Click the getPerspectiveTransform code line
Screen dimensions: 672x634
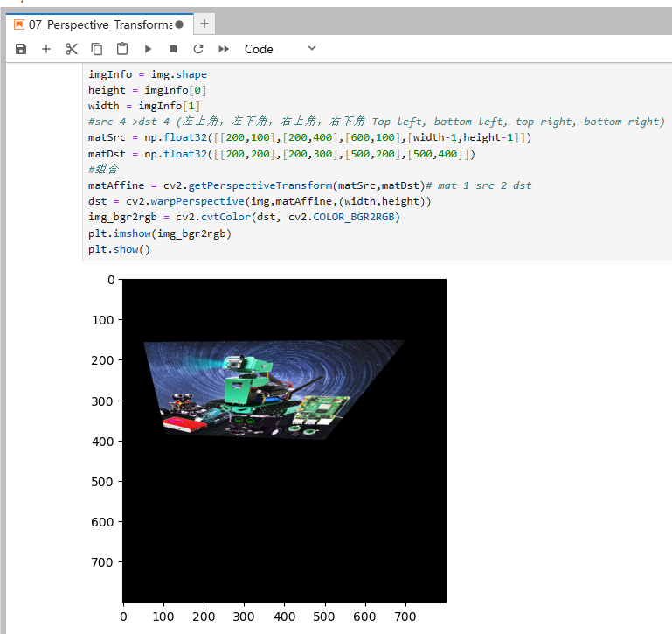click(x=309, y=185)
